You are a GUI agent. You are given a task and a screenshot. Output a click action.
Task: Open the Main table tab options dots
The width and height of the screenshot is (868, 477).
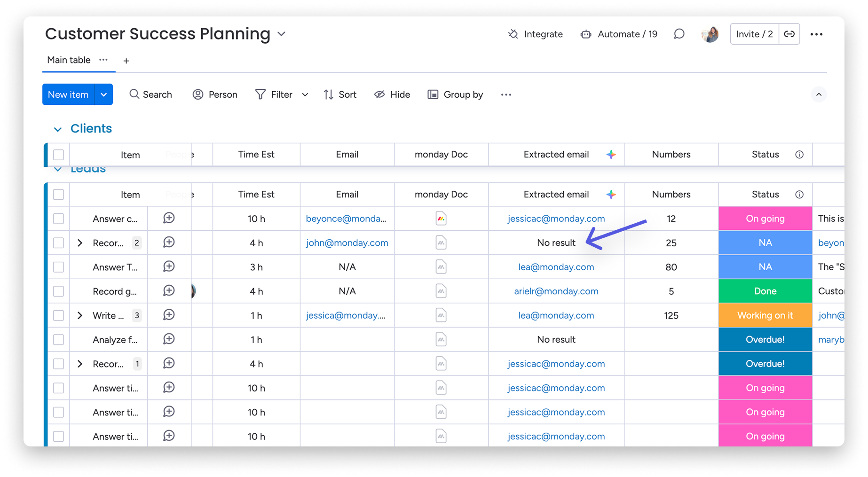[103, 60]
